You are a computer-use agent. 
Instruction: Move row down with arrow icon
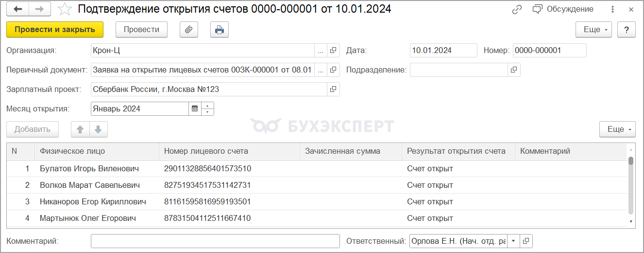(98, 129)
